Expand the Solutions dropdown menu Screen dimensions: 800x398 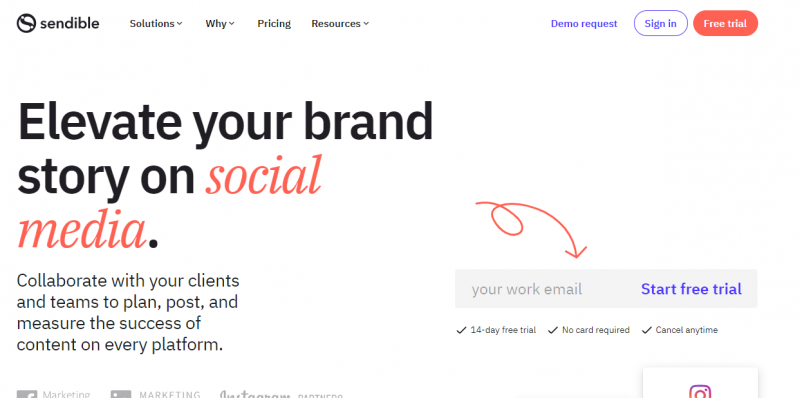(156, 23)
